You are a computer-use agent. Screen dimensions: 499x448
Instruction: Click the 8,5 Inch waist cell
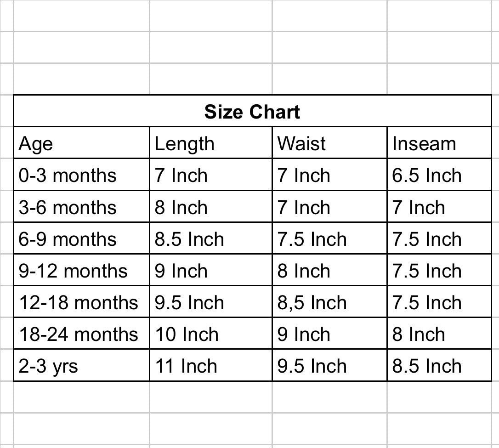pyautogui.click(x=330, y=301)
